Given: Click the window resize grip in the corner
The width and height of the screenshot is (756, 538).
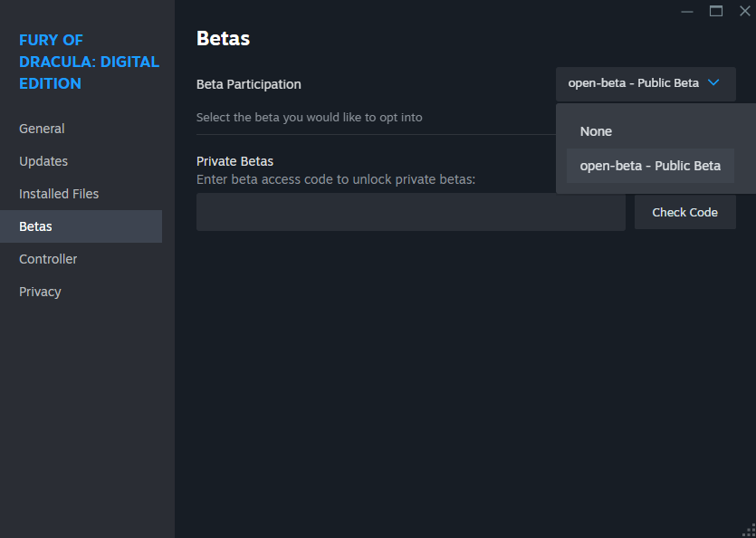Looking at the screenshot, I should 748,530.
